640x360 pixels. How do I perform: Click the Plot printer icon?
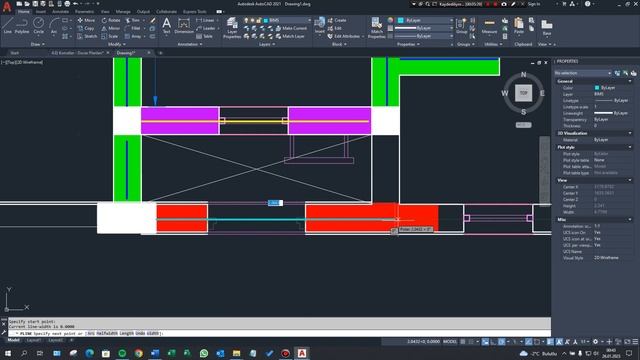tap(67, 4)
